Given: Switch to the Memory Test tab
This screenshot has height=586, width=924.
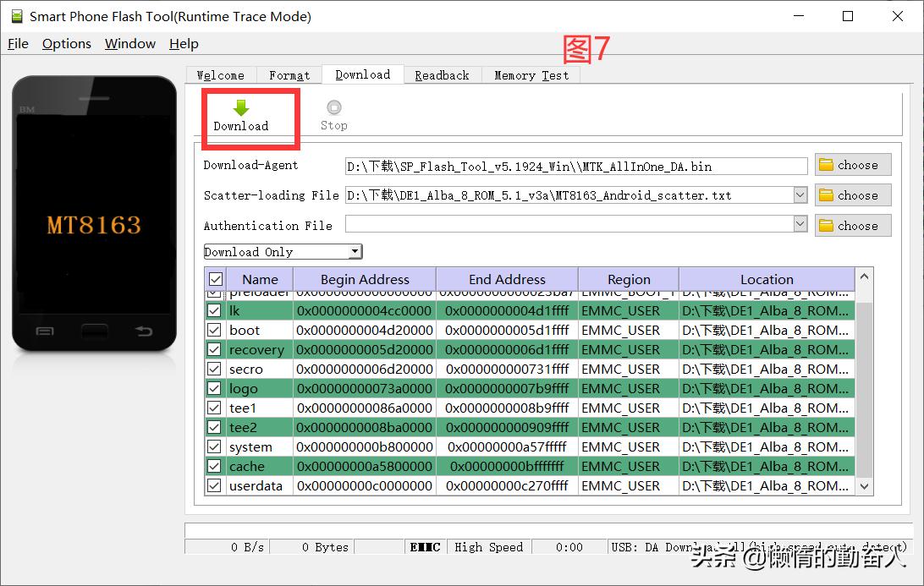Looking at the screenshot, I should coord(531,75).
